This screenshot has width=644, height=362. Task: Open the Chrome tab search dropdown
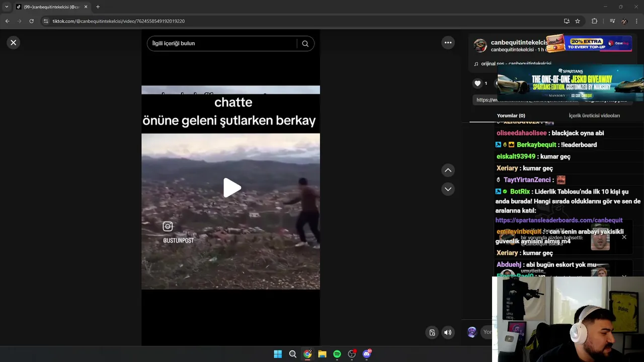point(7,7)
